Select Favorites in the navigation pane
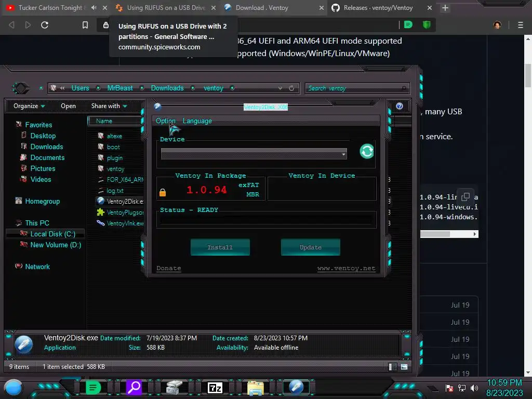The width and height of the screenshot is (532, 399). pyautogui.click(x=38, y=125)
